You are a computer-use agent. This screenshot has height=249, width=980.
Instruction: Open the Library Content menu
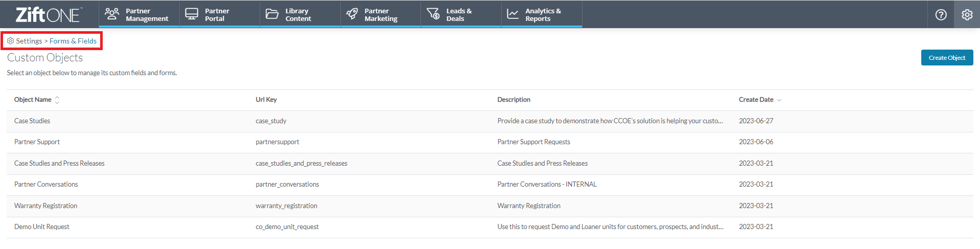300,14
